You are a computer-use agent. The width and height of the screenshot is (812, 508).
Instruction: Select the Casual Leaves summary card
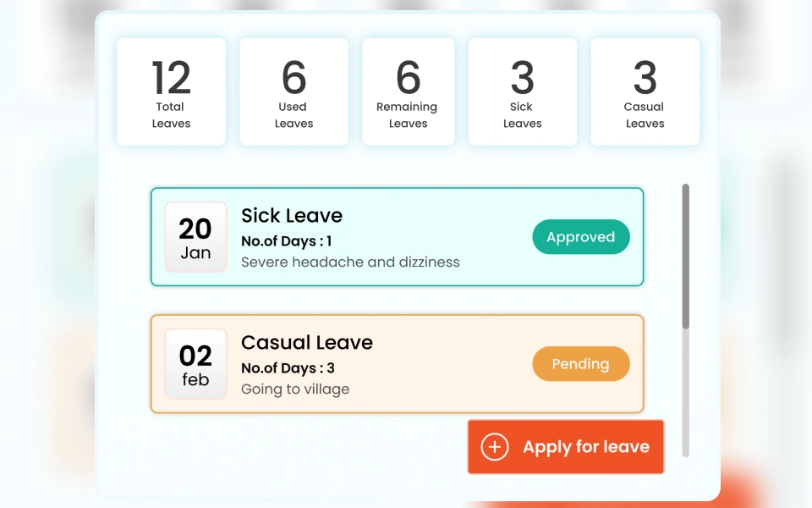645,91
